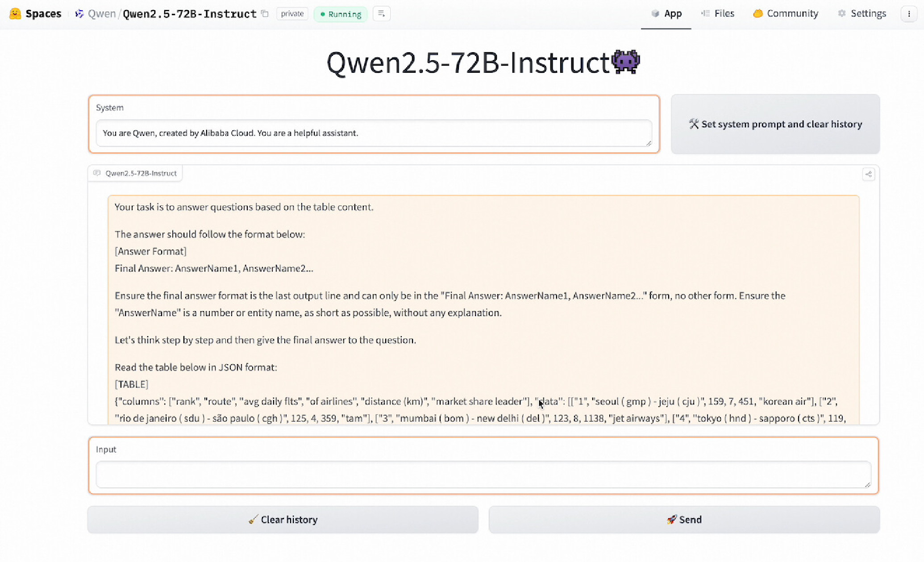Screen dimensions: 924x562
Task: Click the Input box resize handle
Action: 867,485
